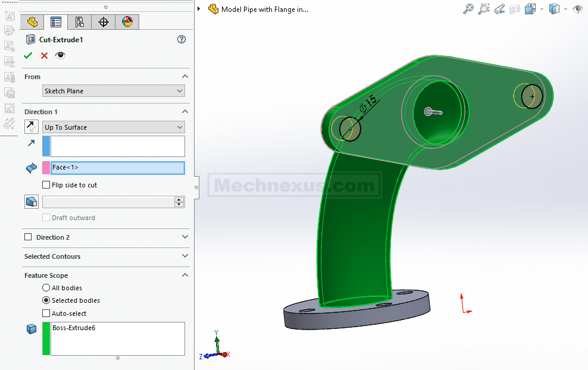Enable the Flip side to cut checkbox

[46, 185]
